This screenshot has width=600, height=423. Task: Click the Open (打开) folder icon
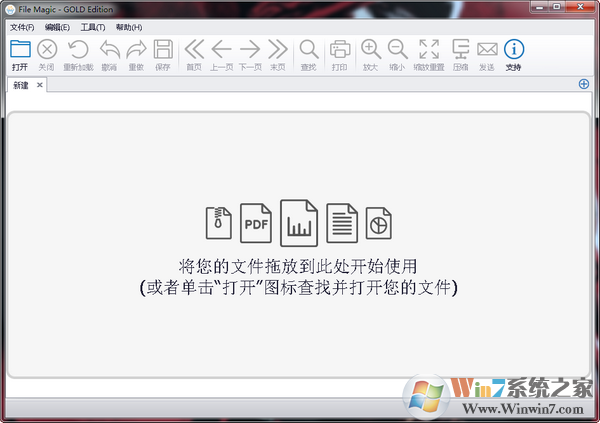[20, 49]
